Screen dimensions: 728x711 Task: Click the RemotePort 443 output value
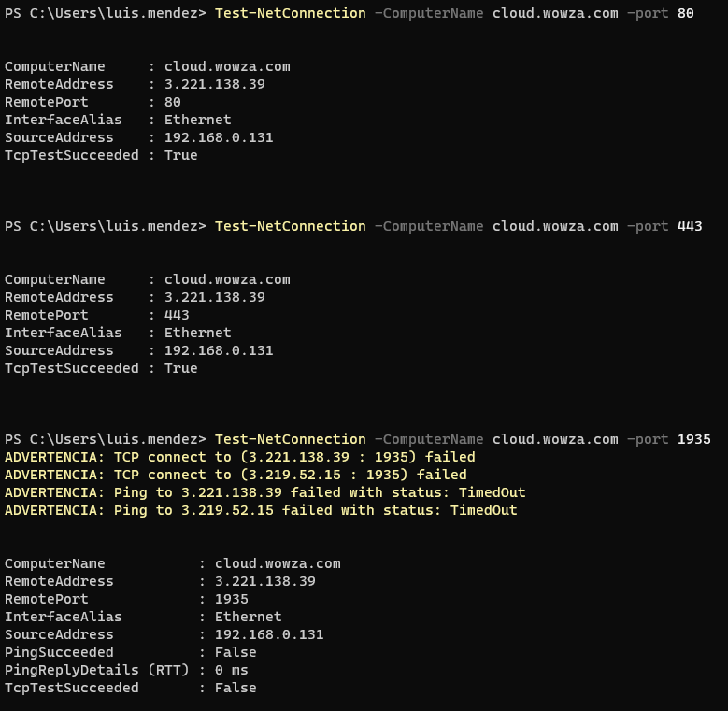pos(177,315)
